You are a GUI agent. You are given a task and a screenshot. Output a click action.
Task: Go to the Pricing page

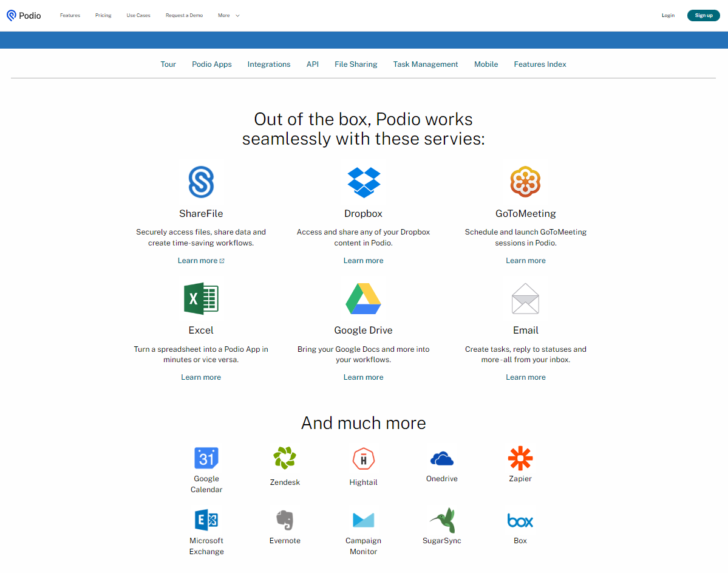click(x=103, y=15)
